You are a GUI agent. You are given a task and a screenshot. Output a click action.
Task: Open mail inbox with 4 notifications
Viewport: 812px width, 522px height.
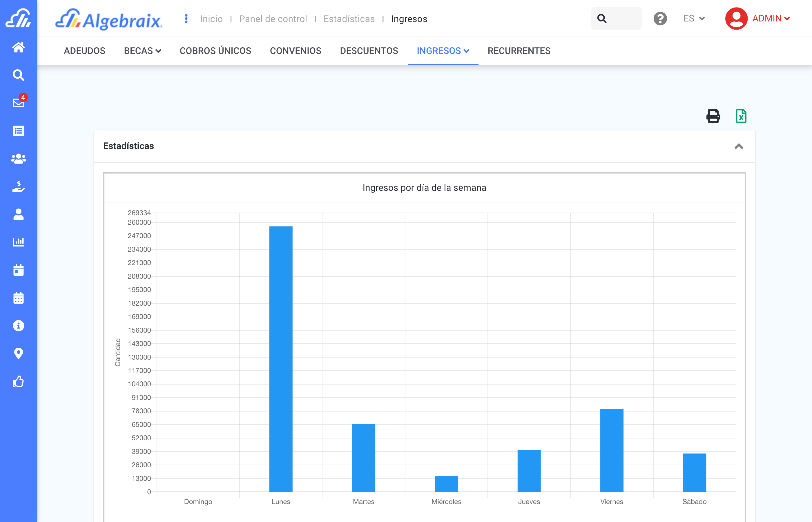(18, 102)
